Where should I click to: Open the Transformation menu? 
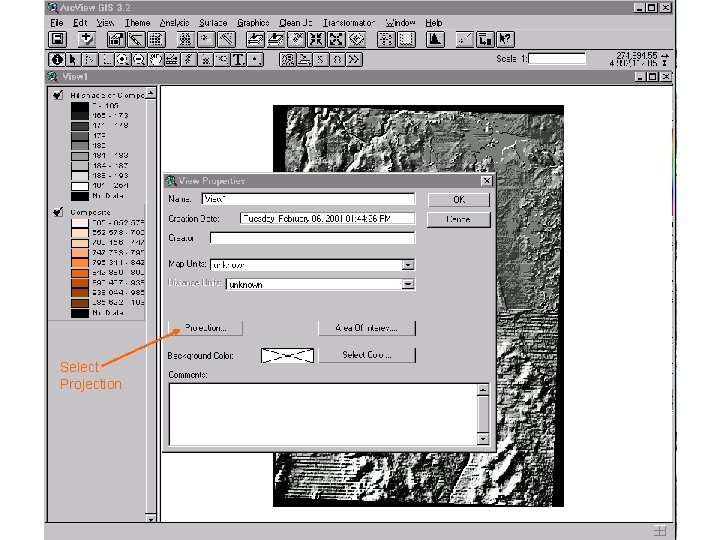coord(349,22)
